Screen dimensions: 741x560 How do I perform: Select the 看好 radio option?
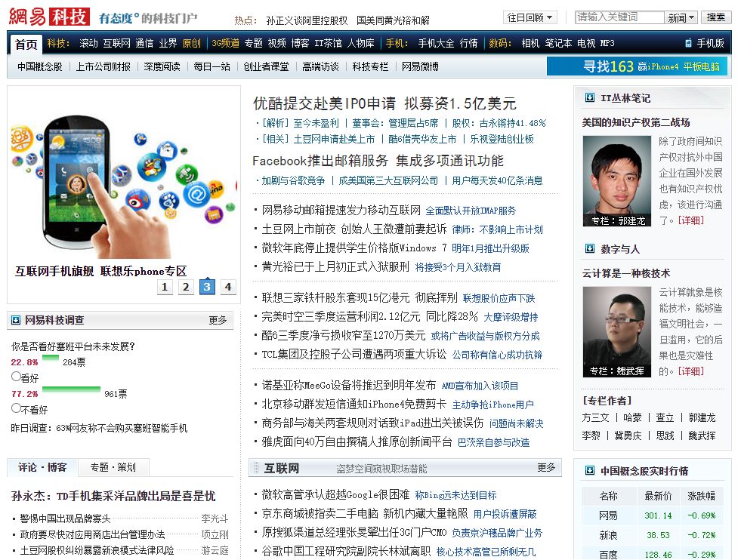(x=16, y=376)
